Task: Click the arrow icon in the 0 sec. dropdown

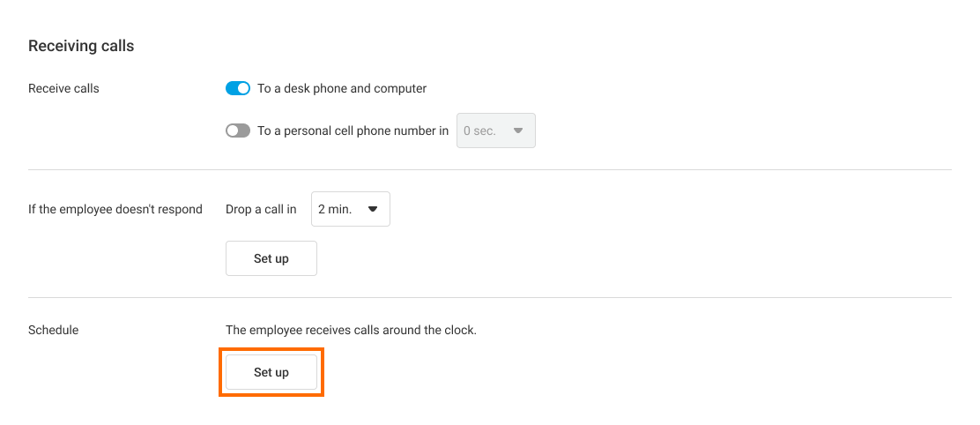Action: 518,130
